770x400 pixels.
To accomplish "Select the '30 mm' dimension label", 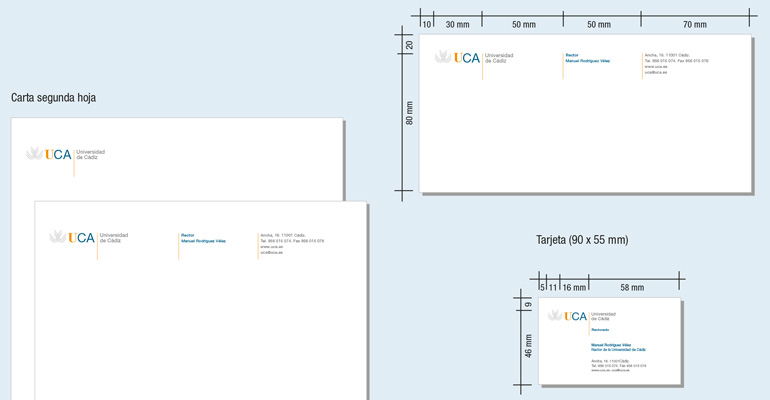I will [x=457, y=25].
